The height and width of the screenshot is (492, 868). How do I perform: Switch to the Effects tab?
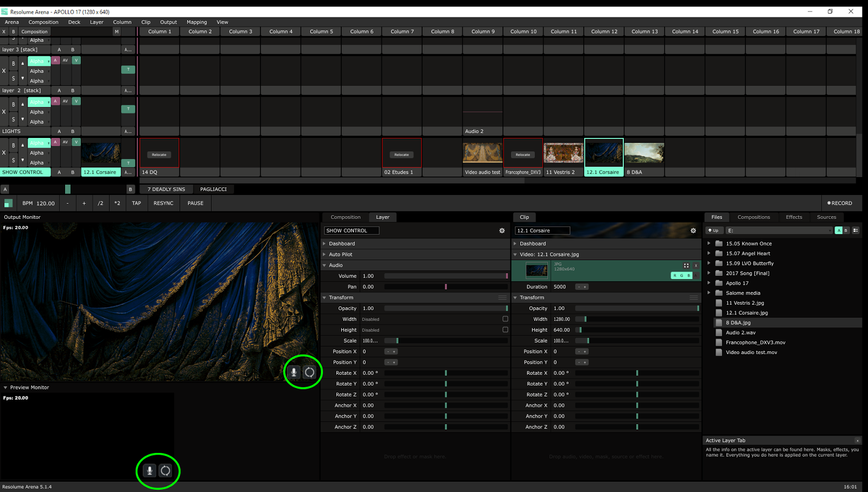click(794, 217)
